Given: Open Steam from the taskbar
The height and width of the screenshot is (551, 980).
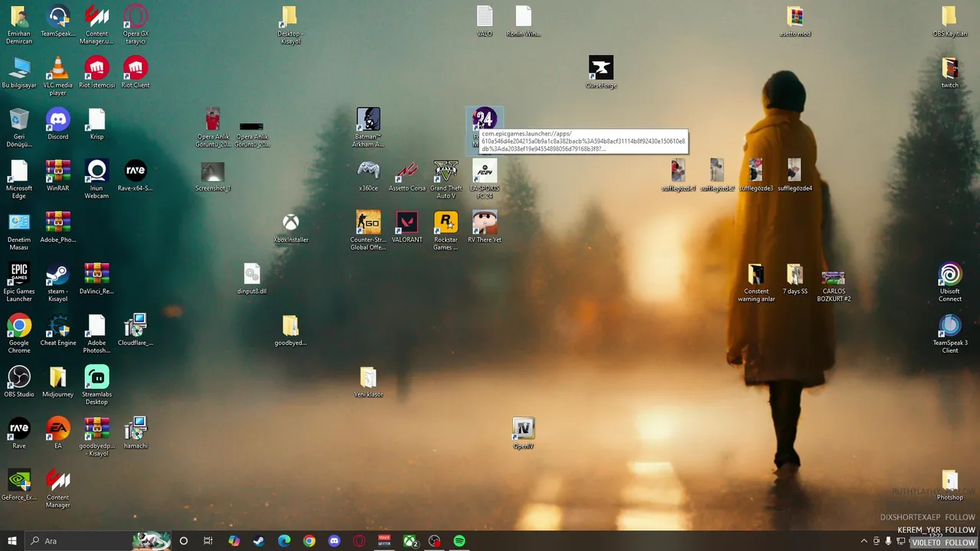Looking at the screenshot, I should coord(259,541).
